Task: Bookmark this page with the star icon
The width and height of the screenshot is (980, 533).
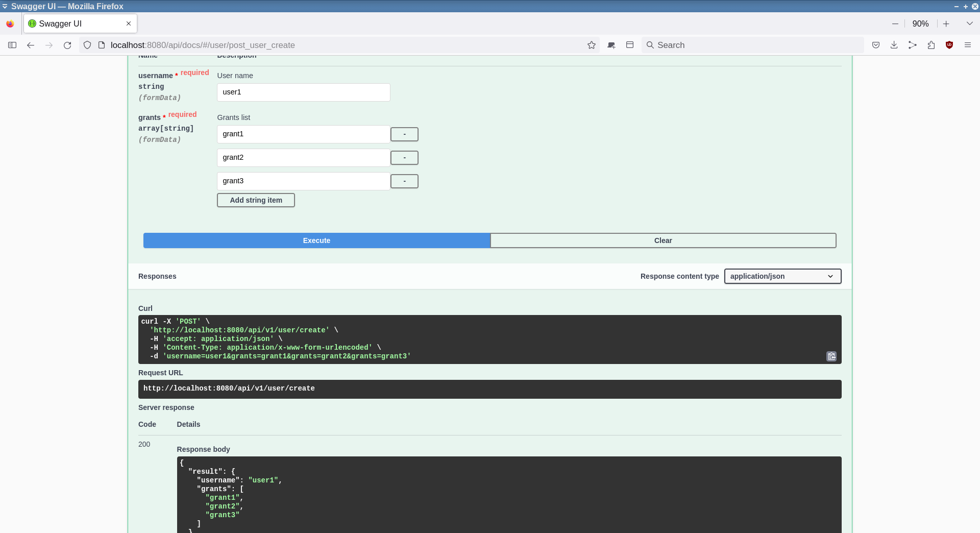Action: pyautogui.click(x=592, y=45)
